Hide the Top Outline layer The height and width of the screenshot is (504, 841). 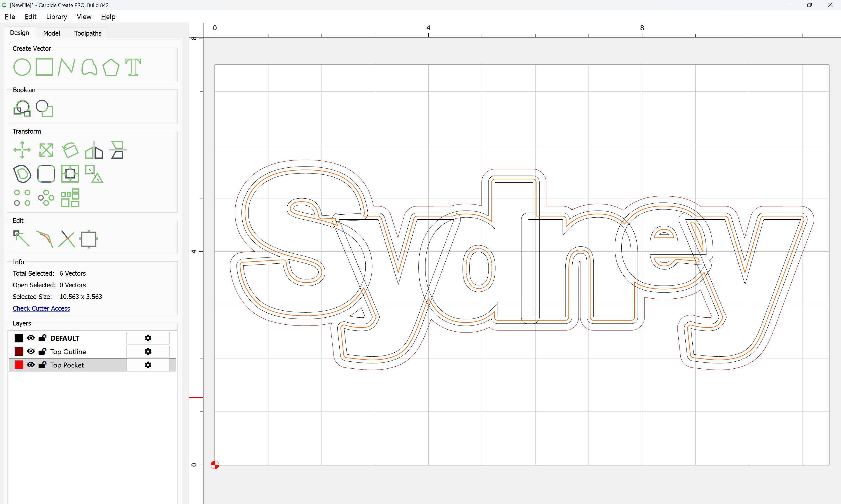tap(31, 351)
